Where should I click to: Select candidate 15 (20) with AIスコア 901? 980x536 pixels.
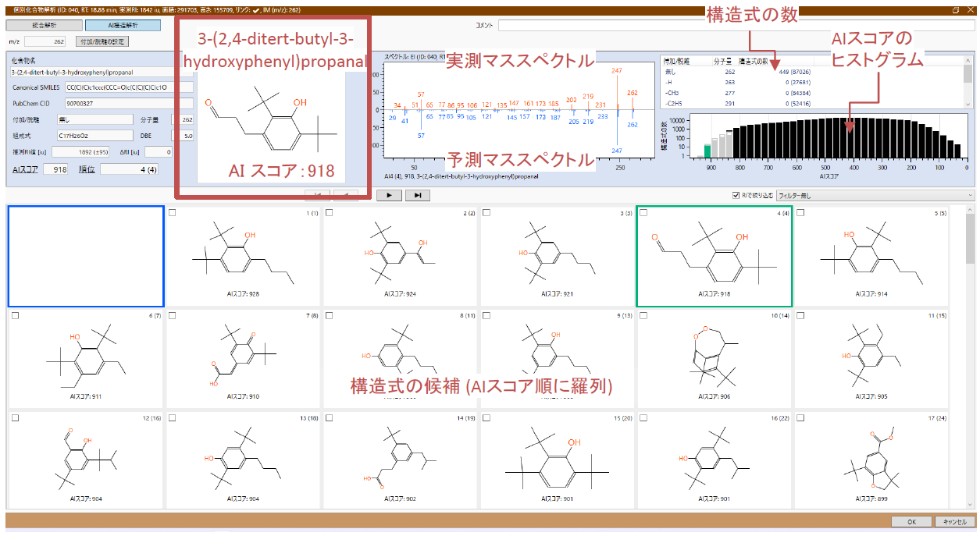[557, 460]
